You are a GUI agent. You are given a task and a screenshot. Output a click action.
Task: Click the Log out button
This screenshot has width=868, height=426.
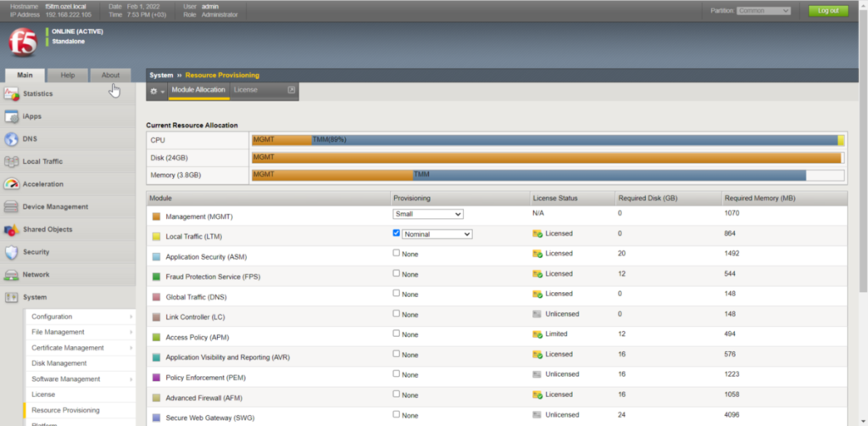coord(828,10)
